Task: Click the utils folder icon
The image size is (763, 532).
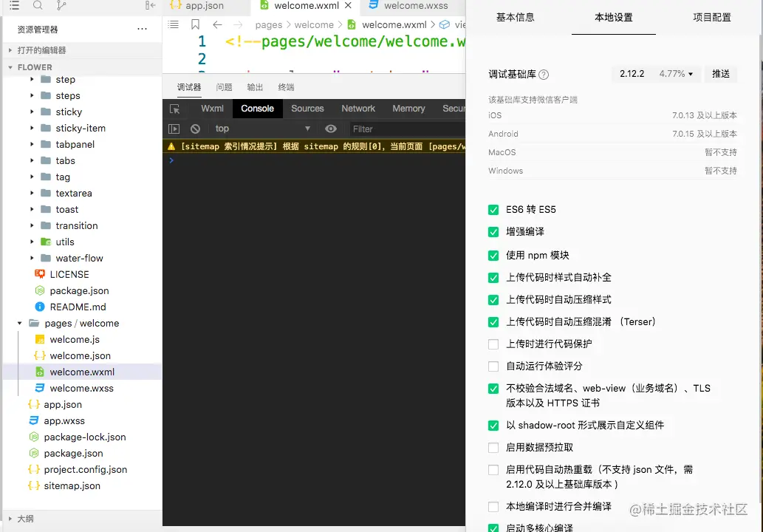Action: pos(46,242)
